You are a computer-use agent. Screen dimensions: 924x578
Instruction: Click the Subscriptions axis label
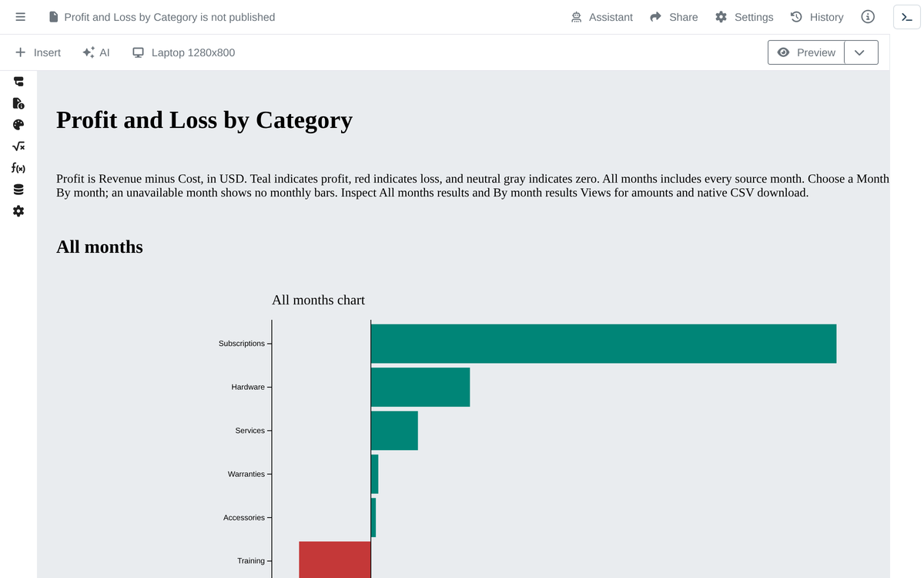pyautogui.click(x=242, y=344)
